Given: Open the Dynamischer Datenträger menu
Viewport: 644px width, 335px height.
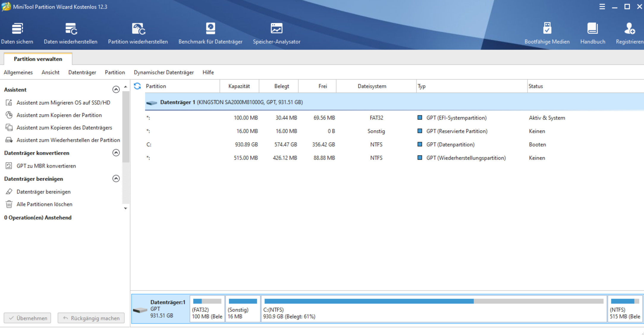Looking at the screenshot, I should click(x=164, y=72).
